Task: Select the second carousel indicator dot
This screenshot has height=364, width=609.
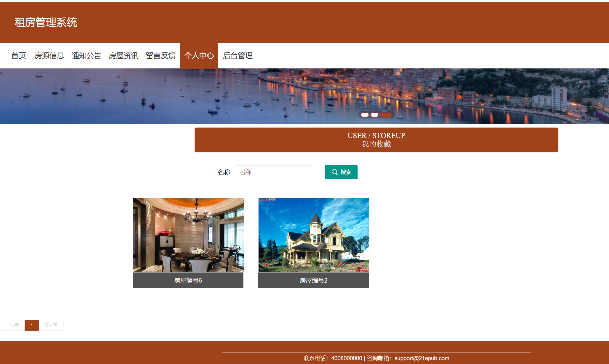Action: [375, 115]
